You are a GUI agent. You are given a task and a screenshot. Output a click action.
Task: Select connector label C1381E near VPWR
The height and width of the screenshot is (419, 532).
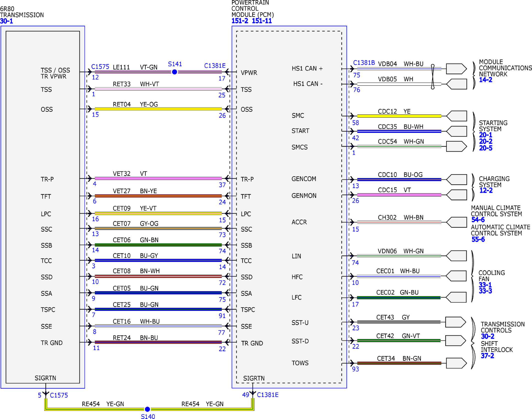pyautogui.click(x=215, y=66)
